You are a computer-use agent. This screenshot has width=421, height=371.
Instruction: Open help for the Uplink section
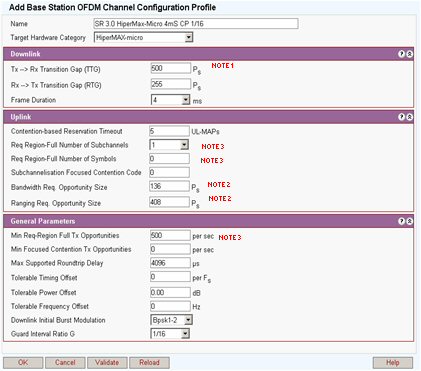(402, 117)
